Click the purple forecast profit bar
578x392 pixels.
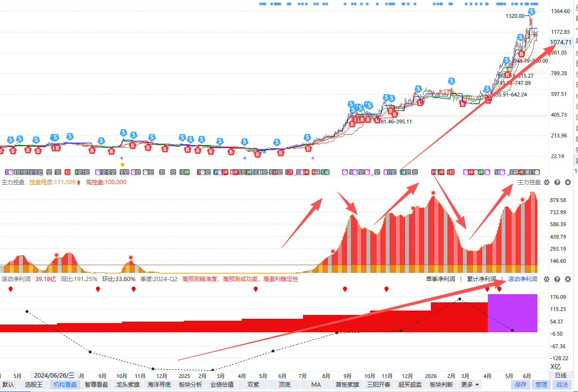(512, 313)
